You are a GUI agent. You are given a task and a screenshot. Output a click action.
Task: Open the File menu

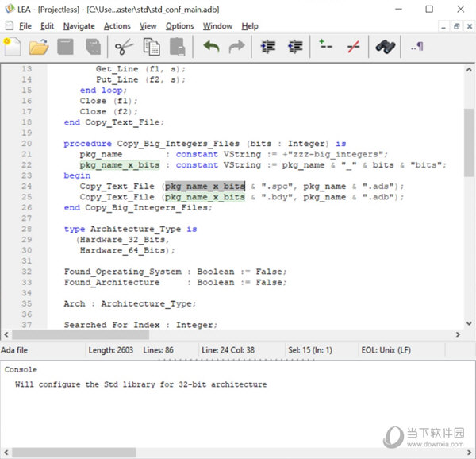[x=25, y=26]
